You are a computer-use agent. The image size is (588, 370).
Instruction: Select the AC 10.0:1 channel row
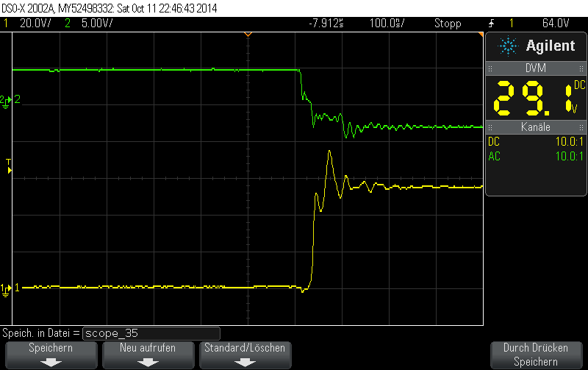[x=536, y=156]
